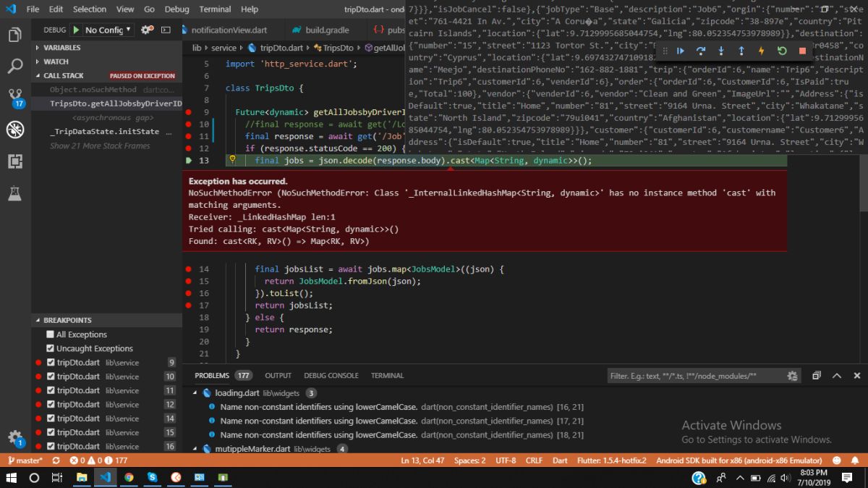
Task: Stop debugging with the red square
Action: (x=802, y=51)
